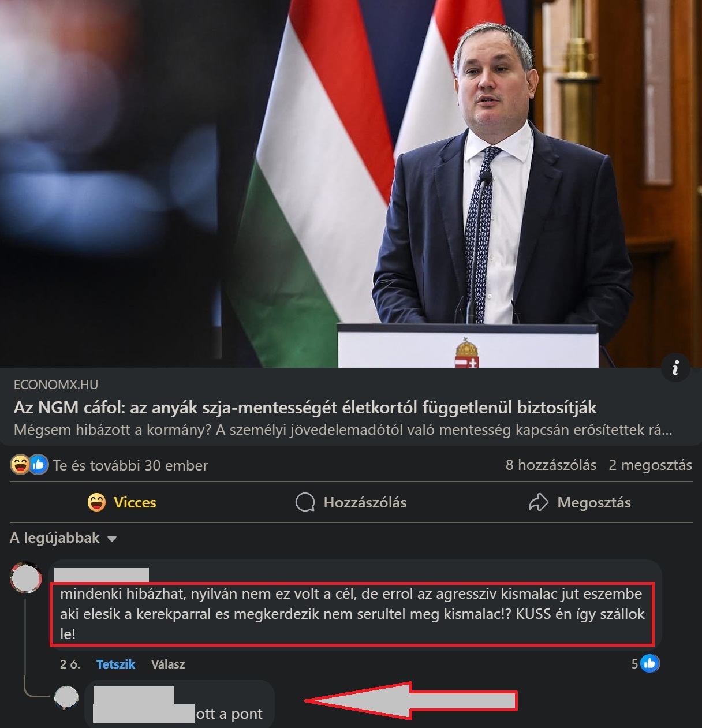
Task: Click the article preview photo
Action: point(351,184)
